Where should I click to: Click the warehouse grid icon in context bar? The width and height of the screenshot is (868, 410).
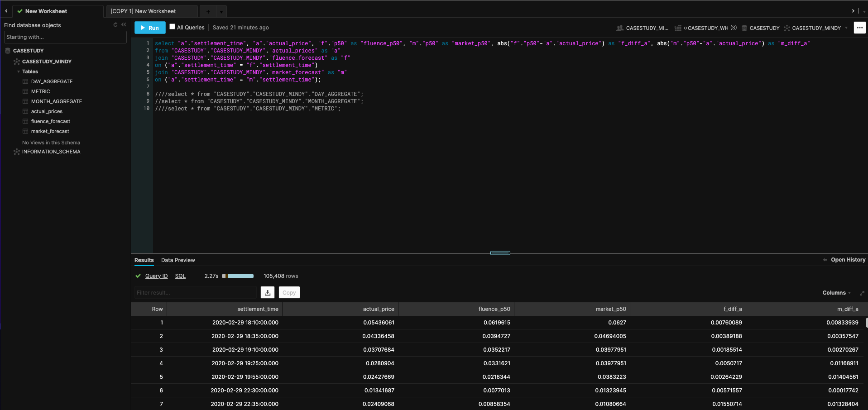click(x=678, y=28)
